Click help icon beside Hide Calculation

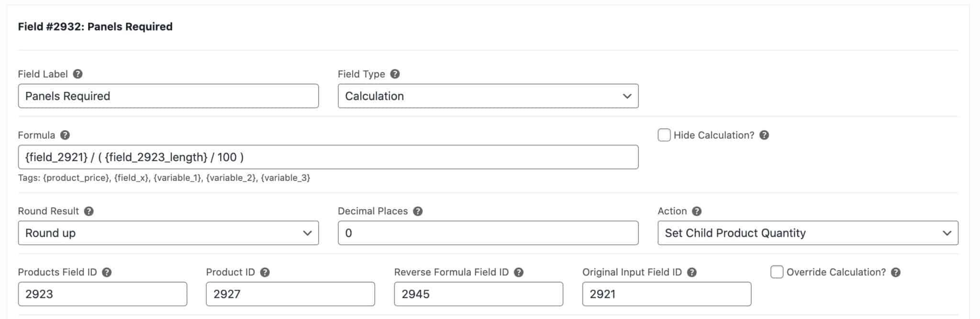[764, 135]
